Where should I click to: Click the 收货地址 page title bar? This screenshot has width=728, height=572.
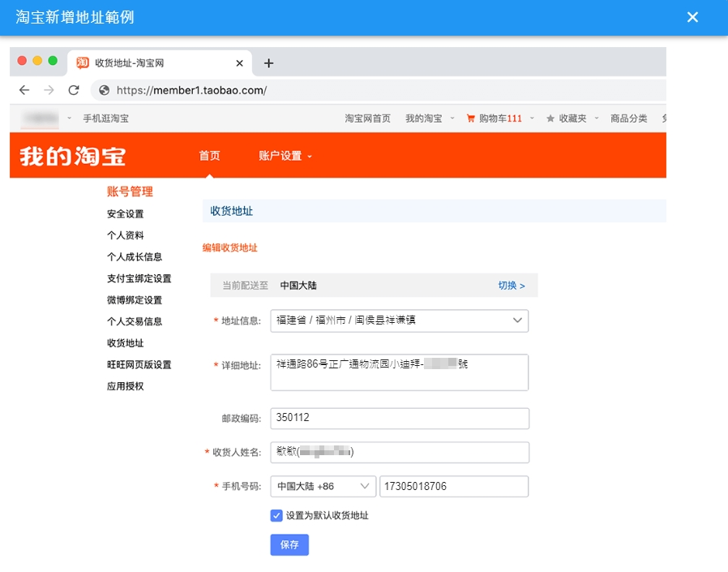coord(434,211)
